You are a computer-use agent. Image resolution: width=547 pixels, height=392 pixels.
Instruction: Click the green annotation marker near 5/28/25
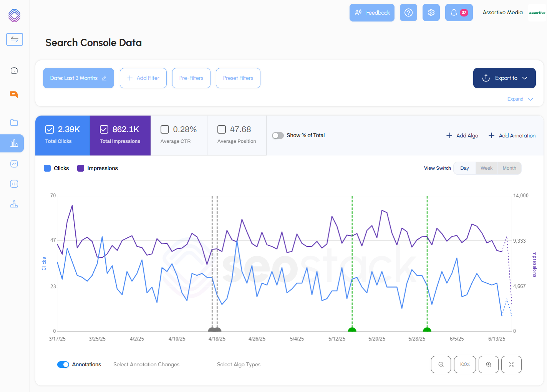tap(427, 329)
